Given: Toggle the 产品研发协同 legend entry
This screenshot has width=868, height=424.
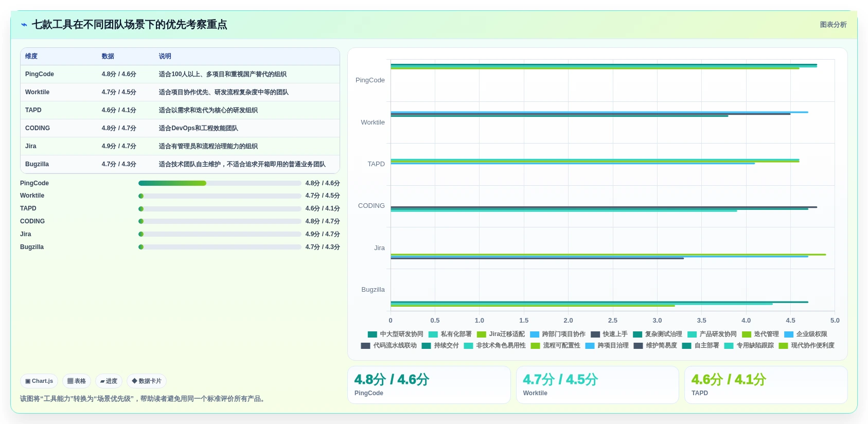Looking at the screenshot, I should pyautogui.click(x=712, y=334).
